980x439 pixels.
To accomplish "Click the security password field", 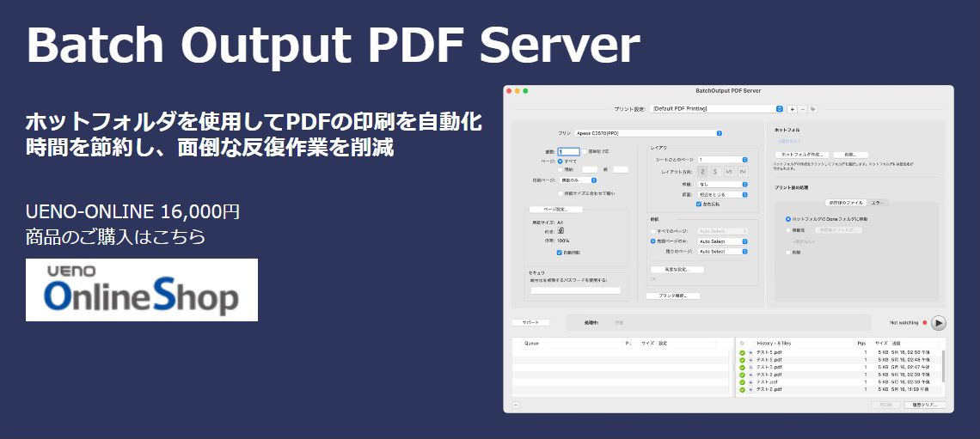I will 576,290.
